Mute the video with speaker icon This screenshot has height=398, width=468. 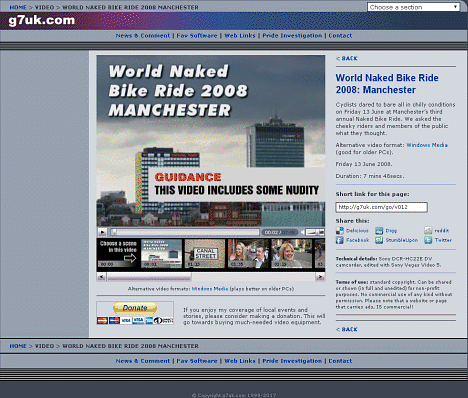click(302, 232)
